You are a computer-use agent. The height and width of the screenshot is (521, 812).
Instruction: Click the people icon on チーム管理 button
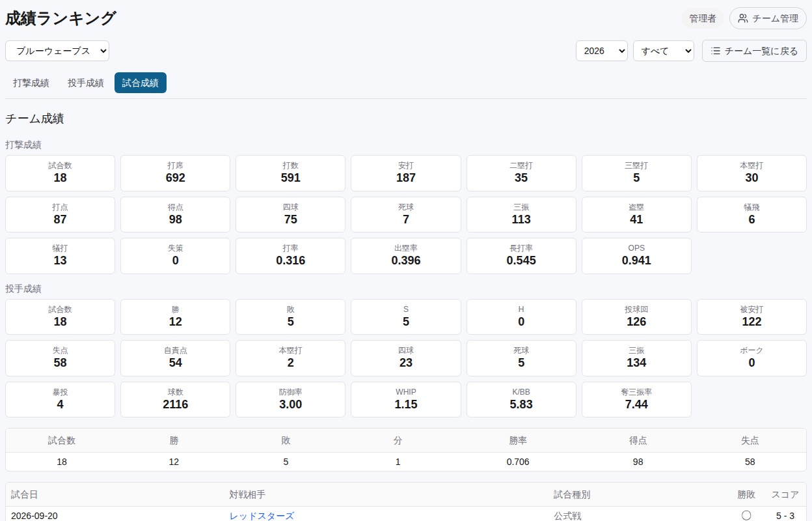[x=742, y=18]
